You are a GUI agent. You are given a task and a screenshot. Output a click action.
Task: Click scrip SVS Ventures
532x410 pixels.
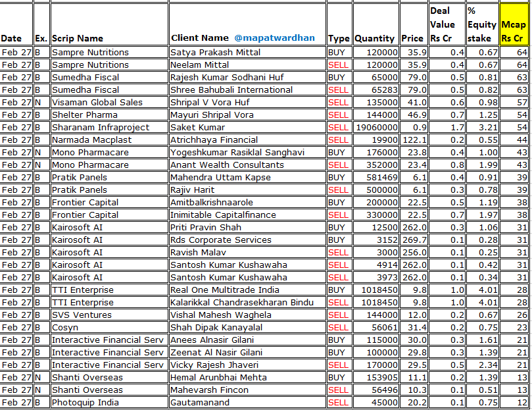(82, 315)
